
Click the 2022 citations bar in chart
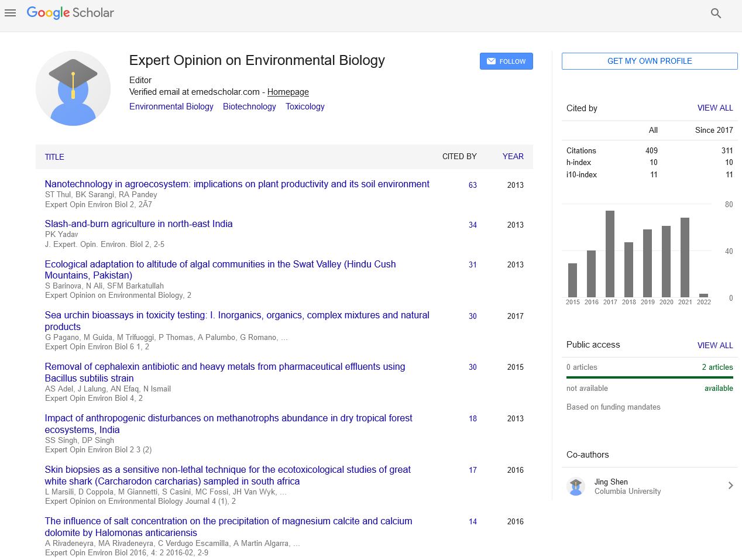703,296
